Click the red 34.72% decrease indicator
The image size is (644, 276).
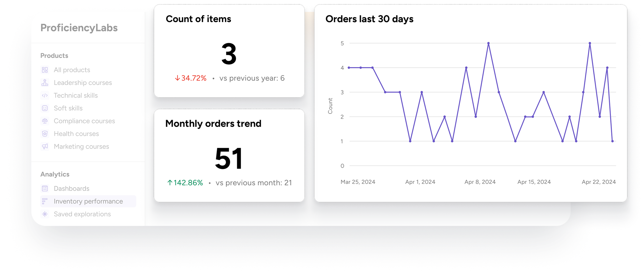coord(191,78)
